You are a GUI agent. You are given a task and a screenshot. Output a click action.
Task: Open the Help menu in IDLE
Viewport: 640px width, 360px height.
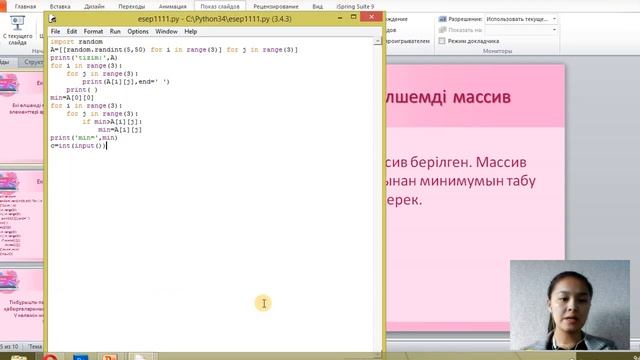(191, 31)
